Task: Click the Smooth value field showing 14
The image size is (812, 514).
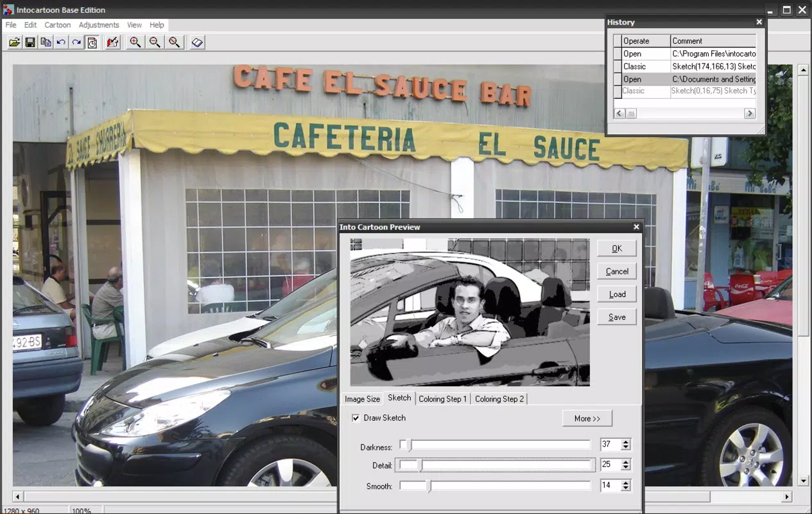Action: [x=610, y=486]
